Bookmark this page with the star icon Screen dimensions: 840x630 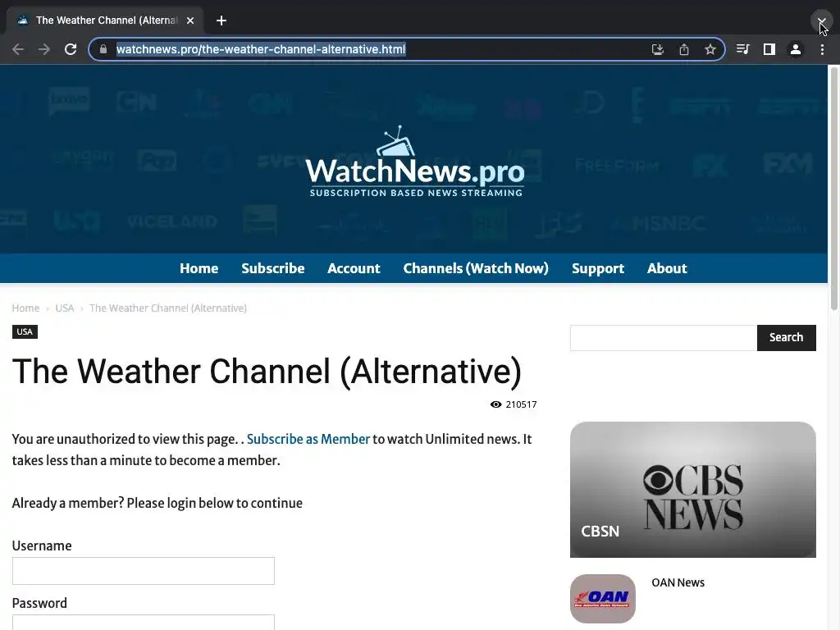click(x=710, y=50)
